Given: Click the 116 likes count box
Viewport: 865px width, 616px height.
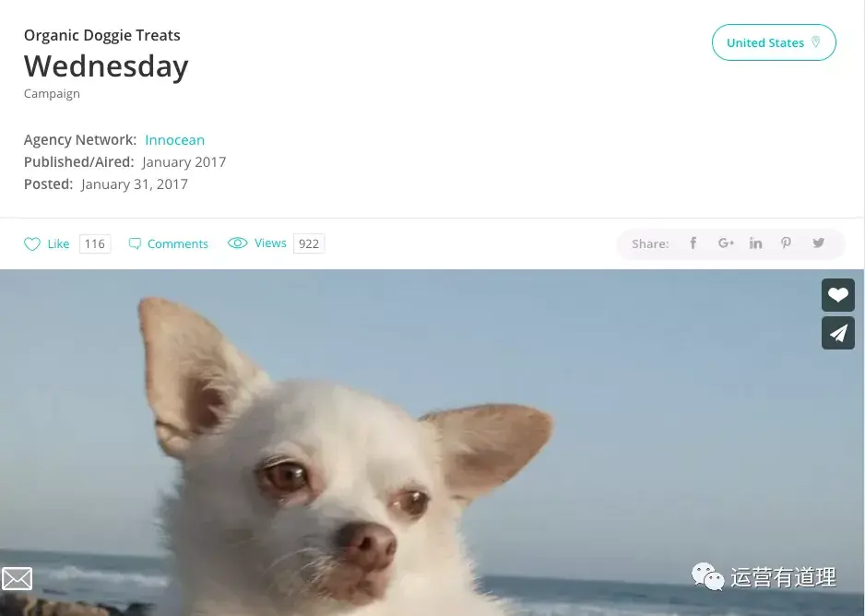Looking at the screenshot, I should (95, 243).
